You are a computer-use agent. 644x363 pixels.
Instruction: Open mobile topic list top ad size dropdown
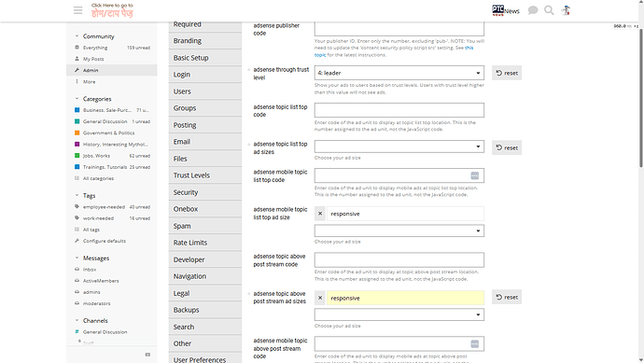click(x=399, y=230)
